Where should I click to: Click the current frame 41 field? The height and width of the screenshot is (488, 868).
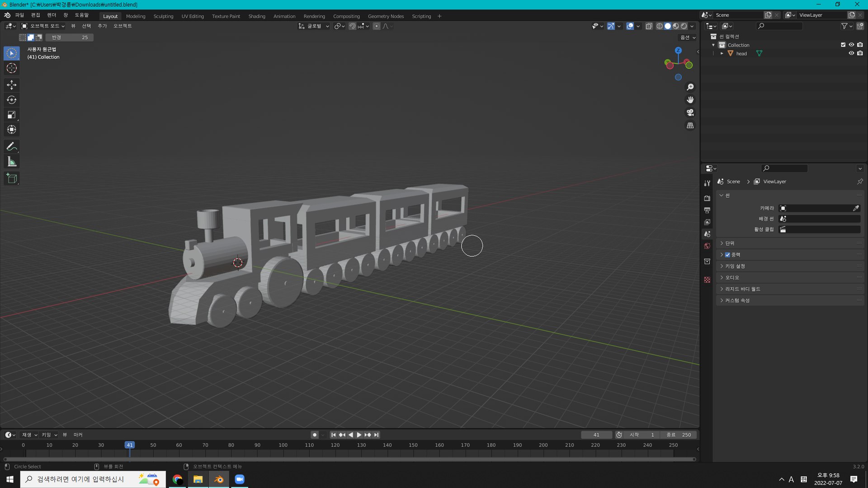(x=596, y=435)
